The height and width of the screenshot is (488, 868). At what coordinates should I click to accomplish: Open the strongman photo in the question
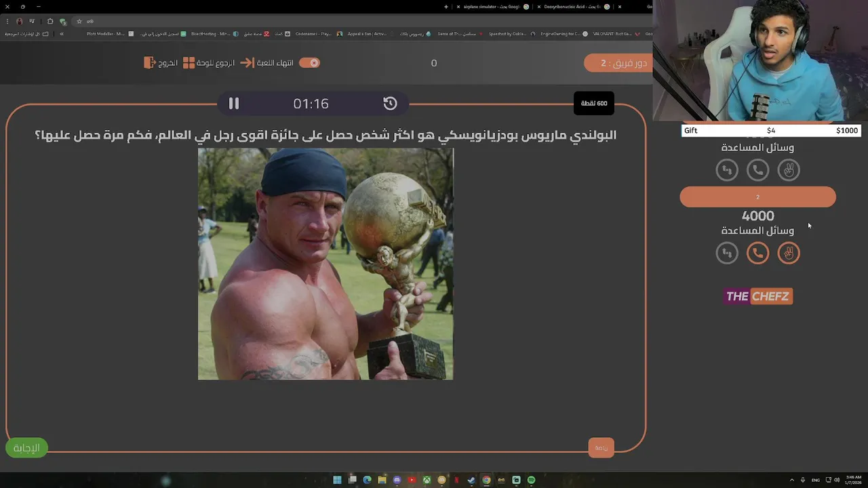point(325,264)
